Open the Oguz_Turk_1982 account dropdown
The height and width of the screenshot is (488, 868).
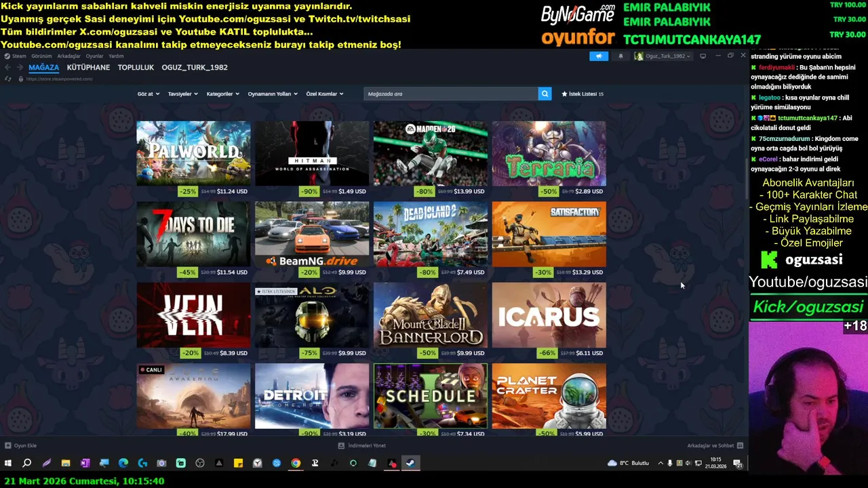click(663, 56)
